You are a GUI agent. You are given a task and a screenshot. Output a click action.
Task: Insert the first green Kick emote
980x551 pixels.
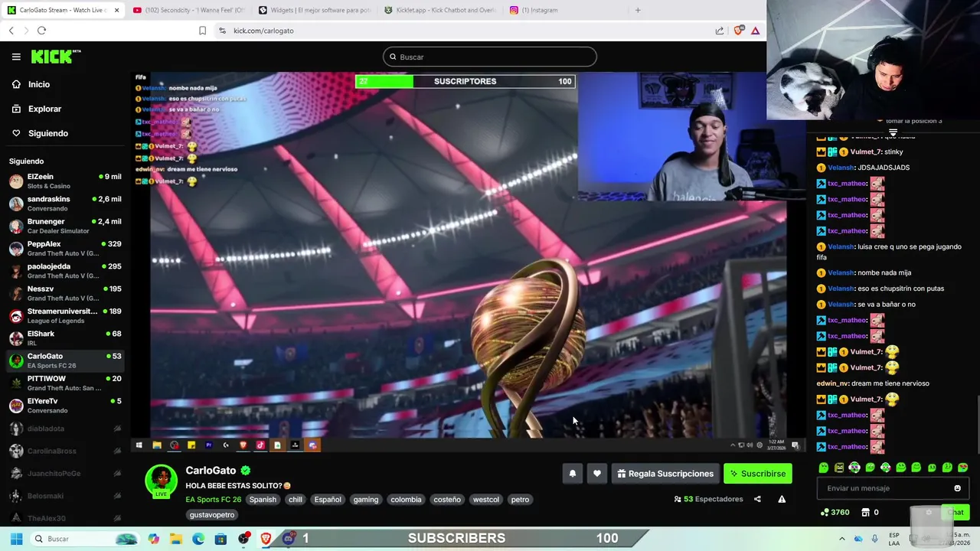tap(824, 468)
